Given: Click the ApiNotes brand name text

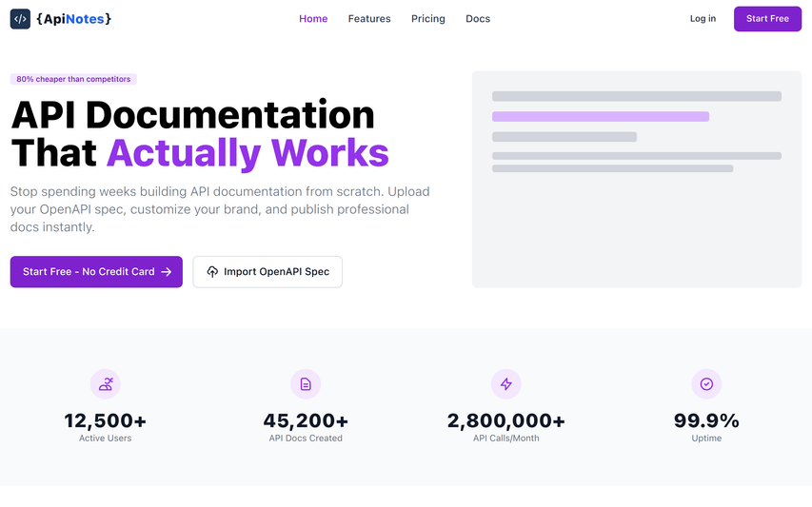Looking at the screenshot, I should coord(73,19).
